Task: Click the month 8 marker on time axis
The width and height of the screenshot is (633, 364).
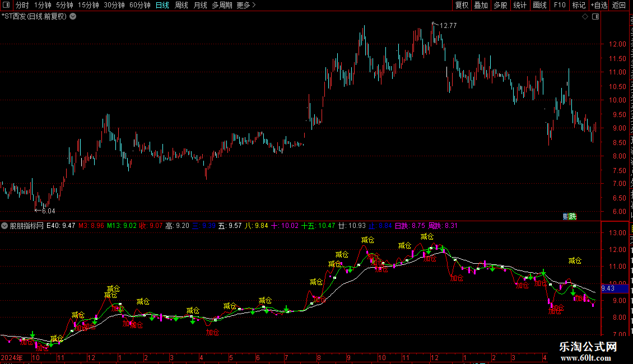Action: (x=319, y=357)
